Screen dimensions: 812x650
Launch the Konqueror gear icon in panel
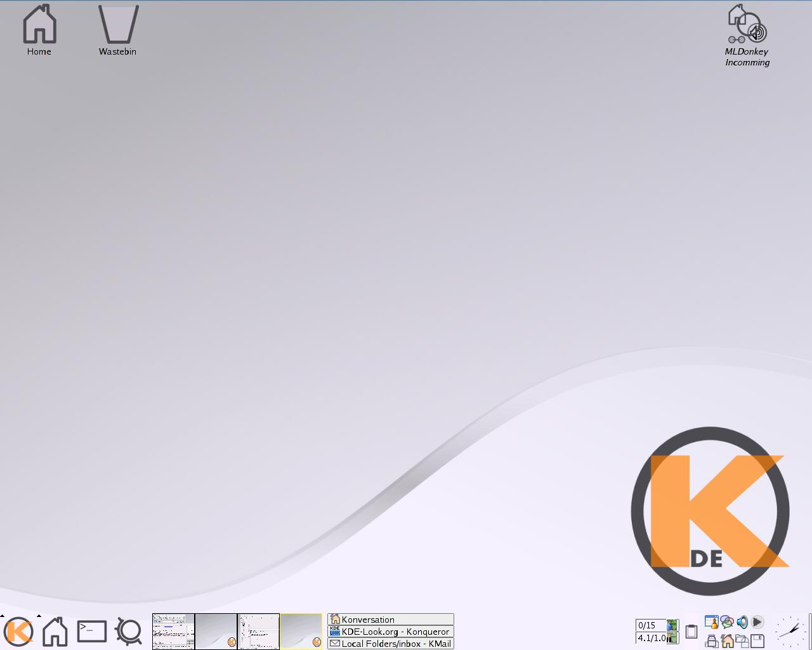(x=129, y=632)
